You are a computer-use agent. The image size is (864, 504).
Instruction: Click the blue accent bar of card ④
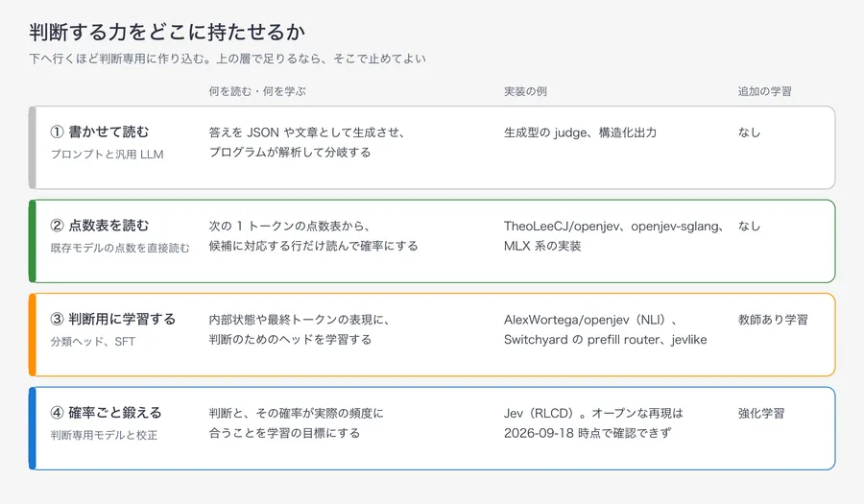pyautogui.click(x=32, y=428)
